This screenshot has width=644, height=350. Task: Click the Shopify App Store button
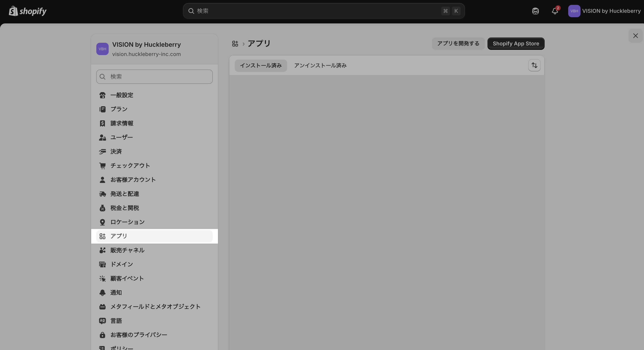(x=516, y=43)
